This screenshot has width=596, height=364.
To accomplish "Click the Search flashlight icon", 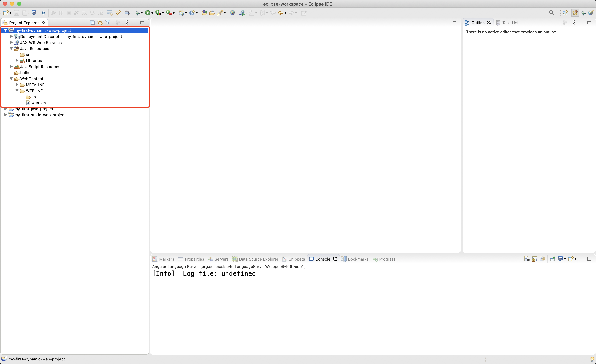I will [220, 13].
